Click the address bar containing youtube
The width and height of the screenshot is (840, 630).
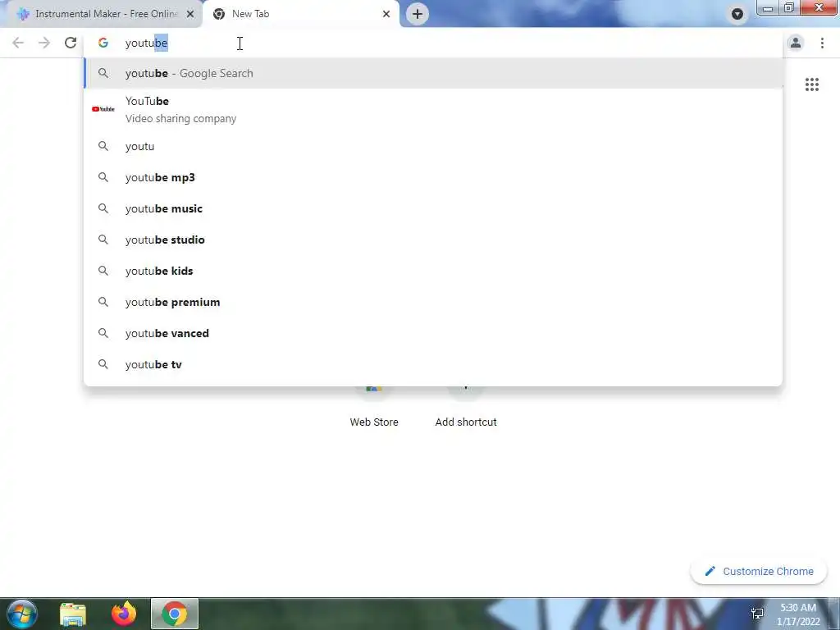tap(433, 43)
